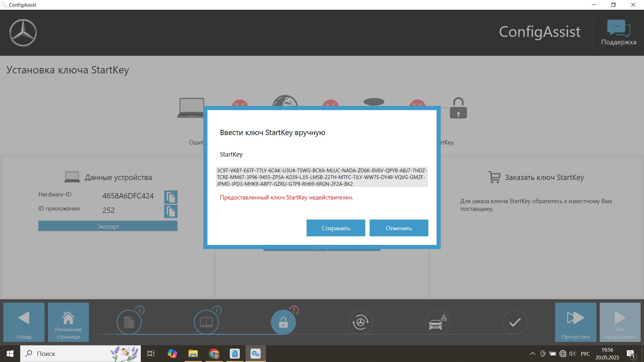This screenshot has width=644, height=362.
Task: Open the Windows Start menu
Action: click(x=10, y=354)
